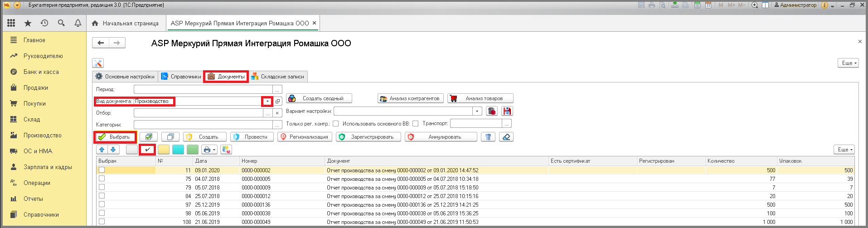Switch to Складские записи tab

(278, 77)
